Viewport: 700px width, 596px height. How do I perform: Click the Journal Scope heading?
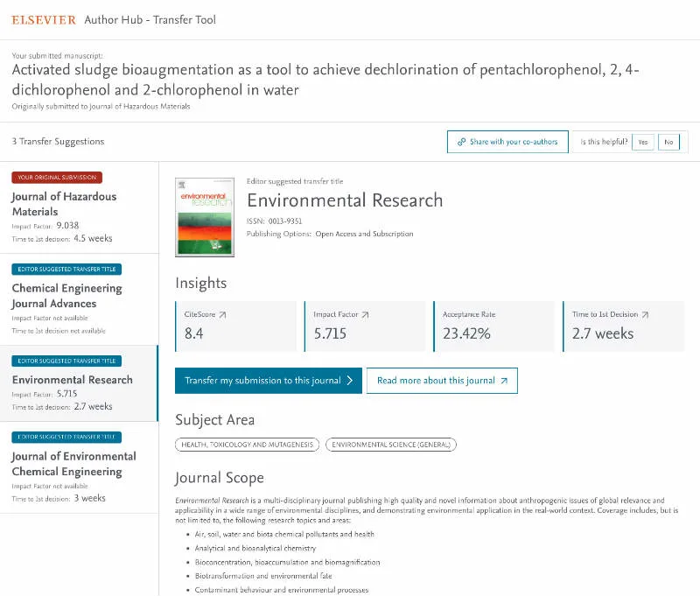220,478
